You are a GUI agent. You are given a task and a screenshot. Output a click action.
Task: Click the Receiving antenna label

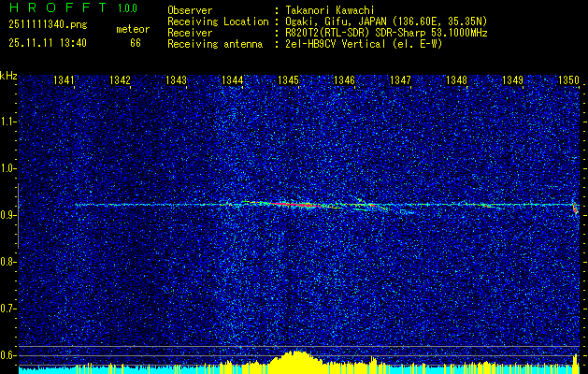(215, 44)
